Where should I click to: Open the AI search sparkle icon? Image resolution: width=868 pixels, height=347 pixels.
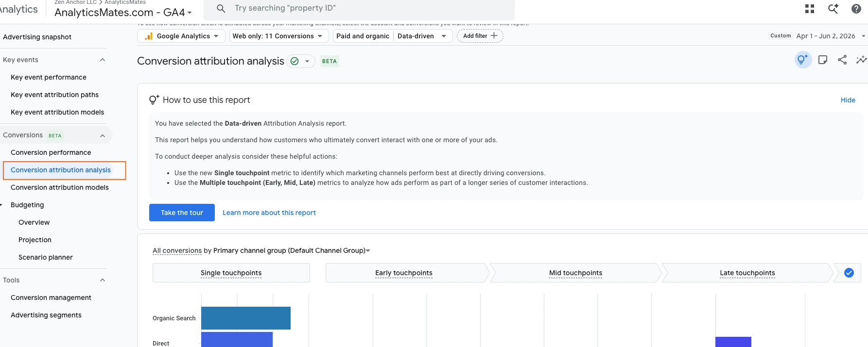point(833,9)
